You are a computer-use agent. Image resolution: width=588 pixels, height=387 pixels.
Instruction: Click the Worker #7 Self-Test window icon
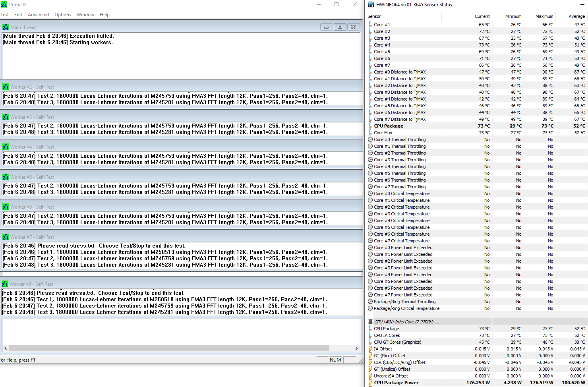[6, 237]
